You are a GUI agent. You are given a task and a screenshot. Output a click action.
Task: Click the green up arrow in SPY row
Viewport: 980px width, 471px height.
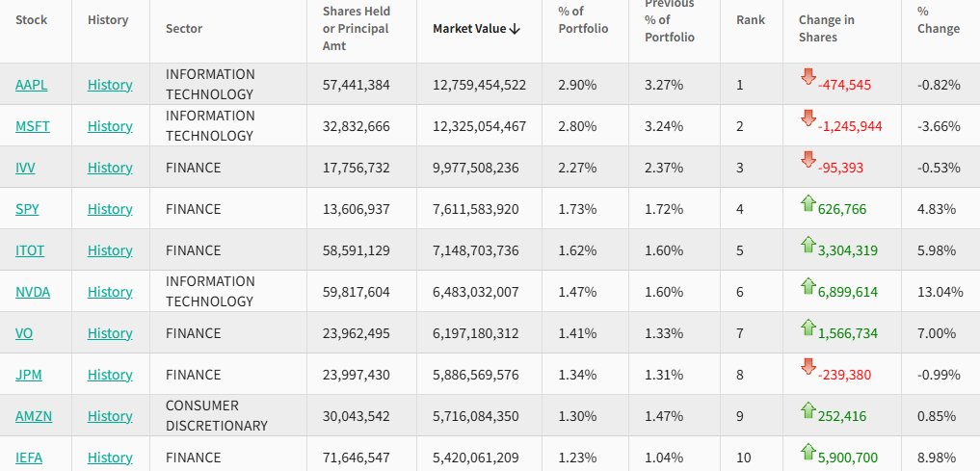(808, 202)
